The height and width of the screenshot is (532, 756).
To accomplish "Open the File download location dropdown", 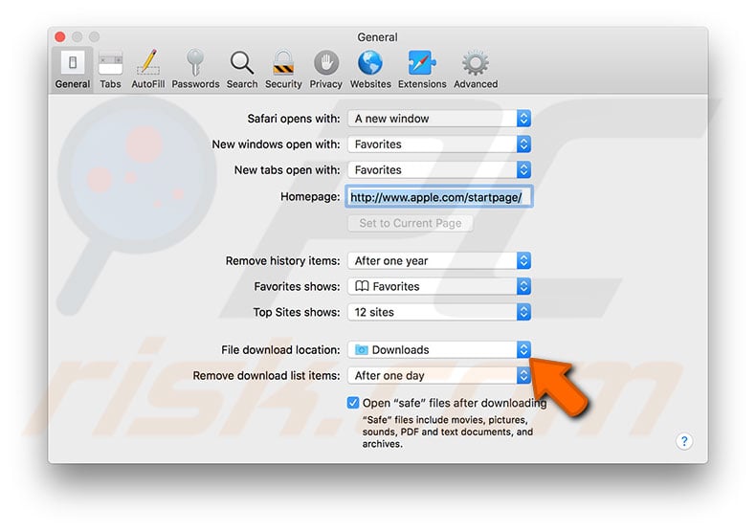I will 439,349.
